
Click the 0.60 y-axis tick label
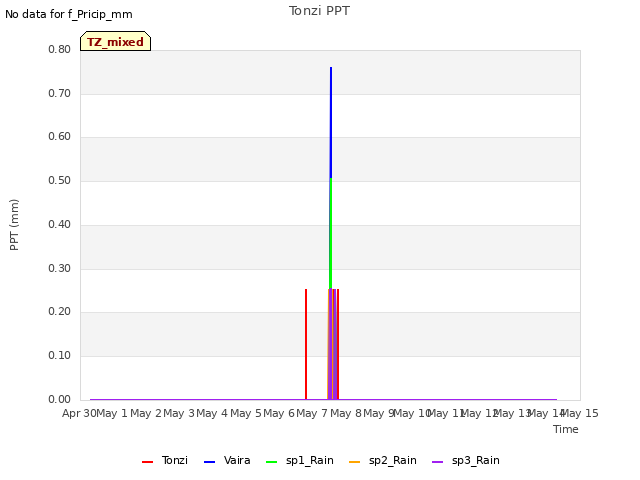[60, 136]
